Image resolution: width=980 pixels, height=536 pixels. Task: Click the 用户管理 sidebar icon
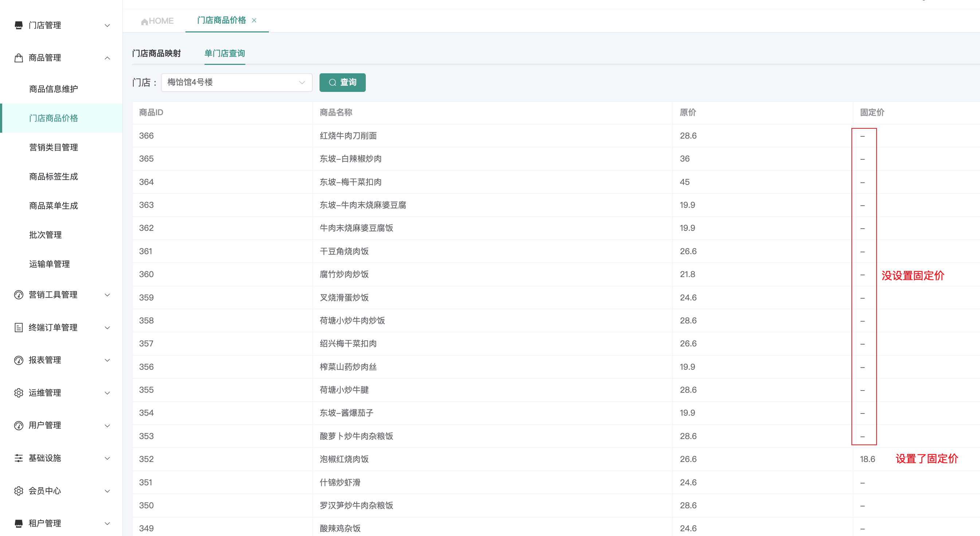[18, 425]
